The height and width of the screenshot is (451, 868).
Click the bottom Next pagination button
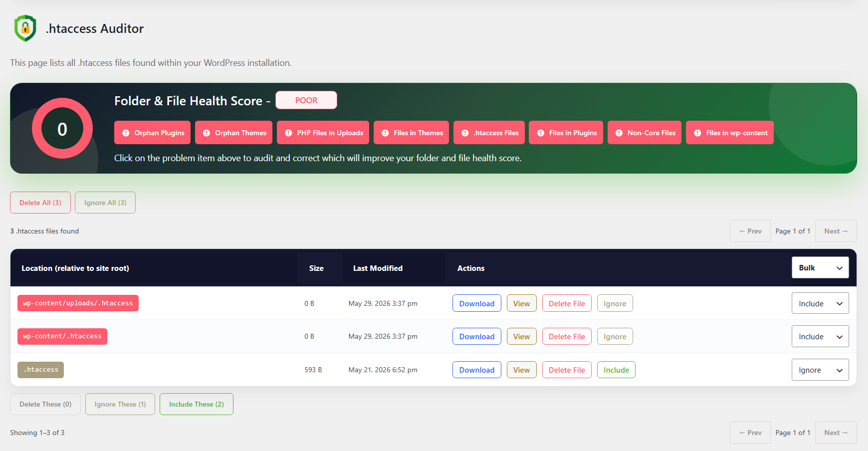coord(836,433)
